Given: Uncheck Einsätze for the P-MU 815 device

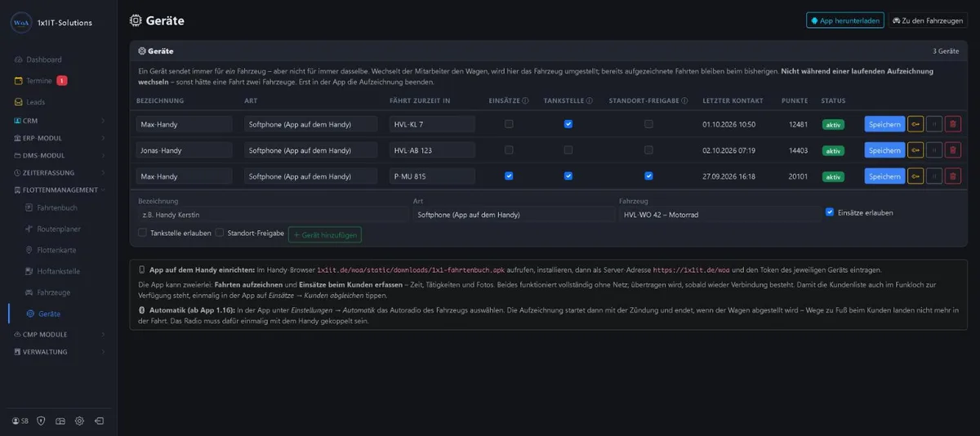Looking at the screenshot, I should (509, 176).
